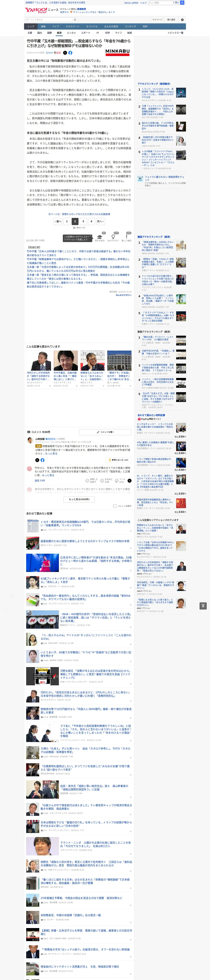The width and height of the screenshot is (210, 980).
Task: Share article on Facebook icon under headline
Action: coord(70,53)
